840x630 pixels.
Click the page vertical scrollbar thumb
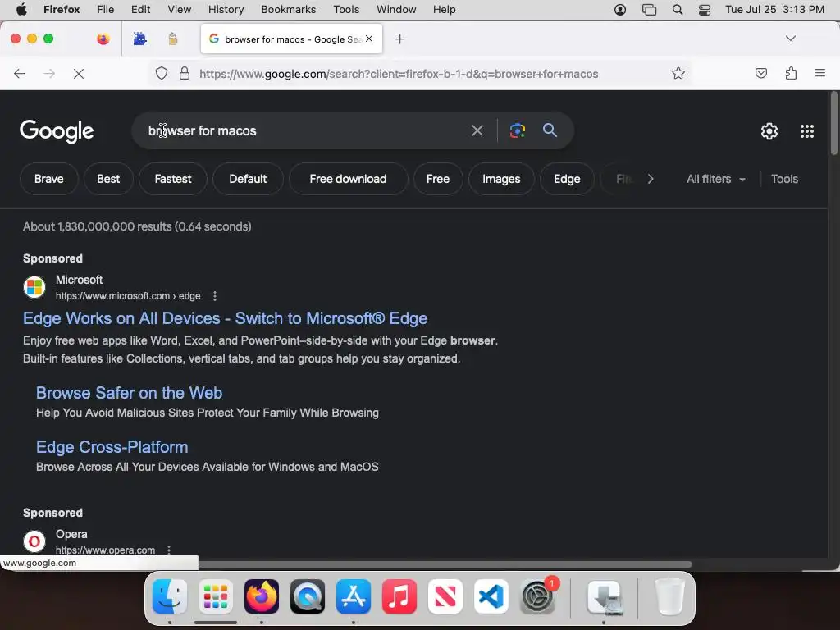coord(833,123)
